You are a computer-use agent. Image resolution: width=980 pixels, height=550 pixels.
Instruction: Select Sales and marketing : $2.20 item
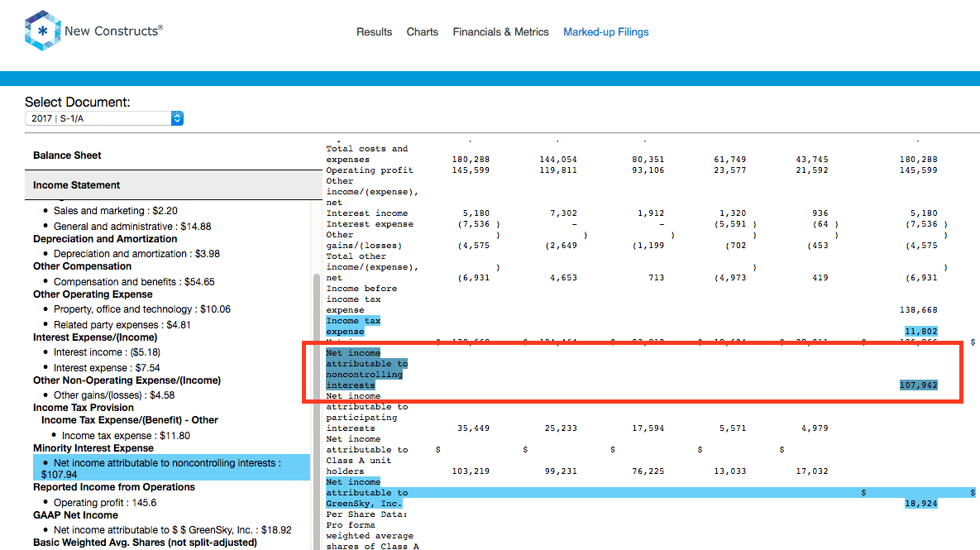(116, 211)
